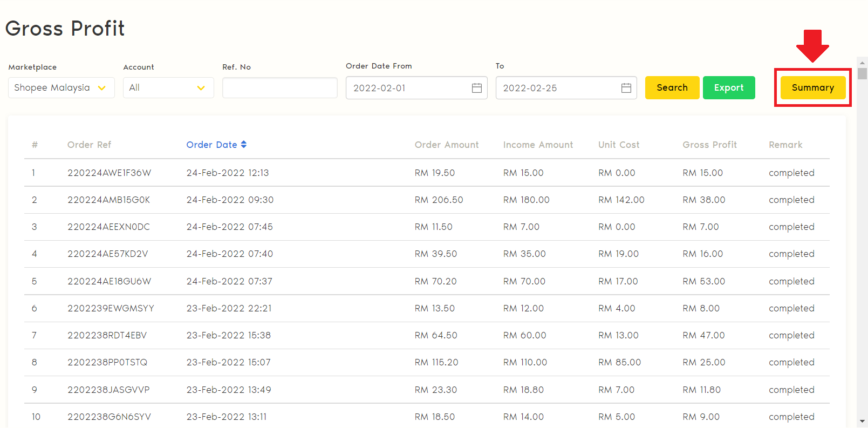Image resolution: width=868 pixels, height=428 pixels.
Task: Open the To date calendar icon
Action: coord(626,88)
